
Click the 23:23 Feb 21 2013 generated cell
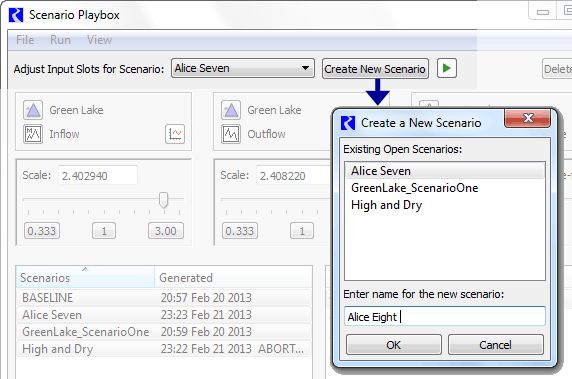coord(206,315)
